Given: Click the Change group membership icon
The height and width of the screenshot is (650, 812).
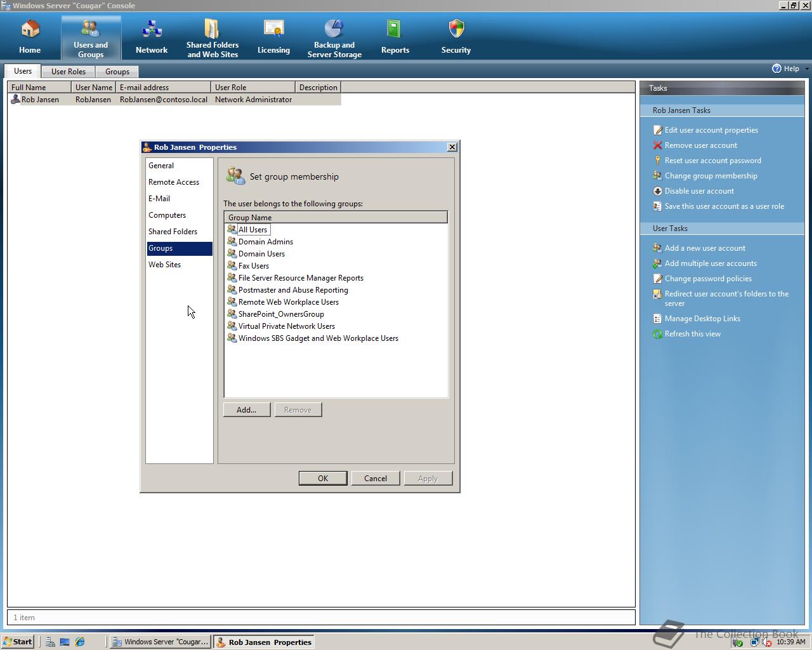Looking at the screenshot, I should (x=658, y=176).
